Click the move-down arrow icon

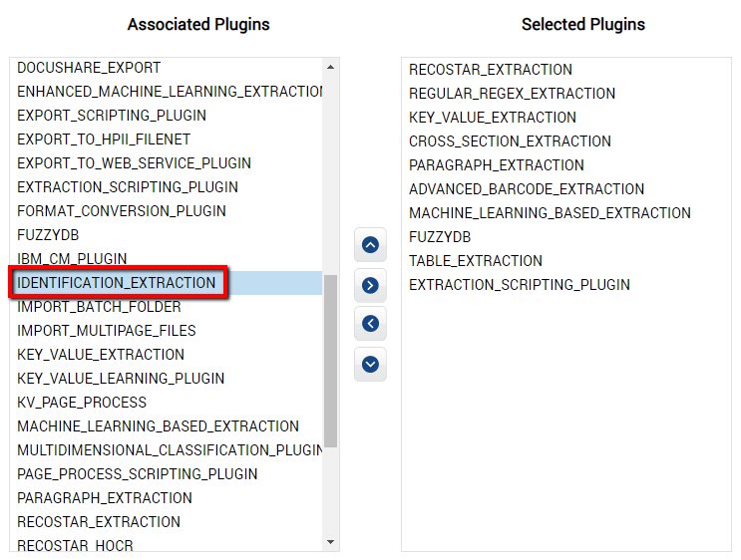pyautogui.click(x=370, y=364)
